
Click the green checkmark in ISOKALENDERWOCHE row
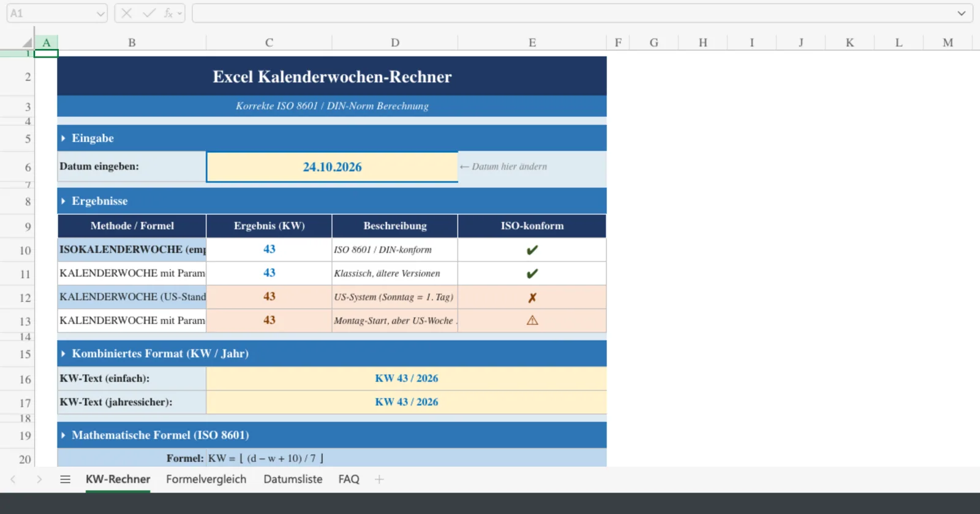coord(532,250)
